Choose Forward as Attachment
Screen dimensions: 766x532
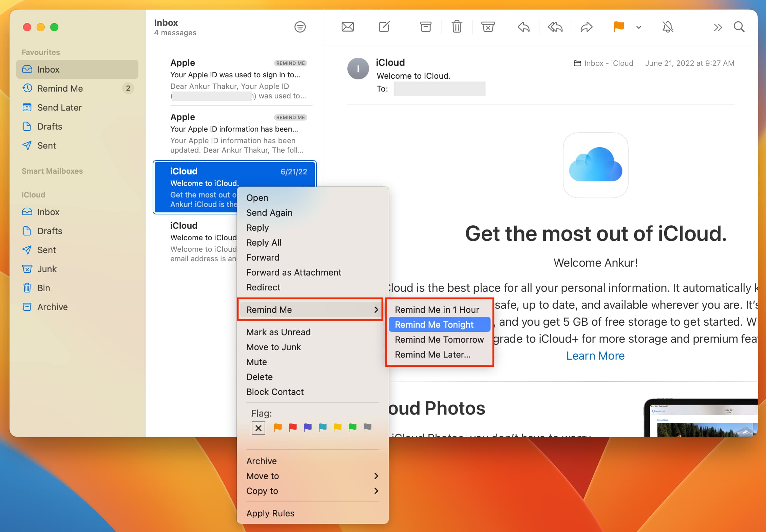click(312, 272)
